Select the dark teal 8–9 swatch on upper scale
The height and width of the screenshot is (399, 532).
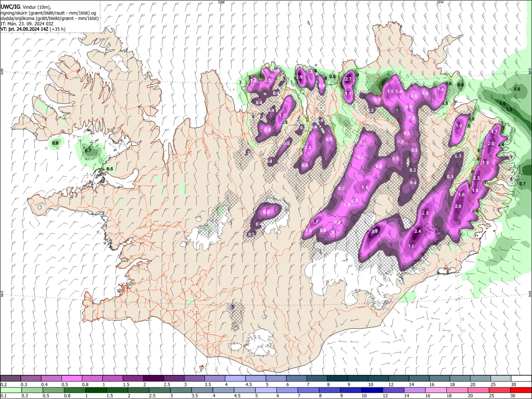337,379
